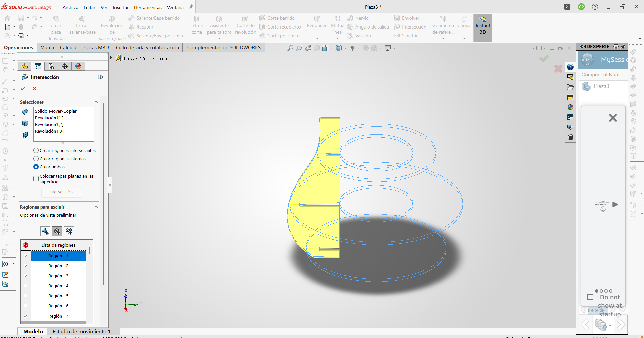Pin the 3DEXPERIENCE task pane

[x=623, y=47]
